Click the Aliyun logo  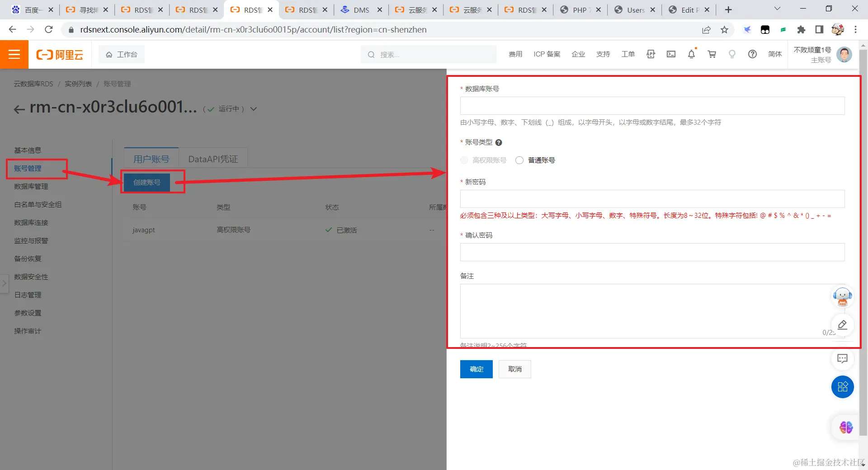tap(60, 55)
